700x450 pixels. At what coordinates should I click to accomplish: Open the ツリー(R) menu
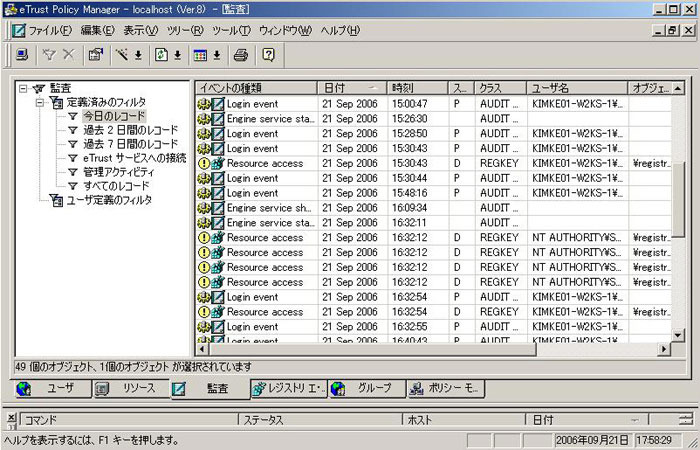pos(185,30)
